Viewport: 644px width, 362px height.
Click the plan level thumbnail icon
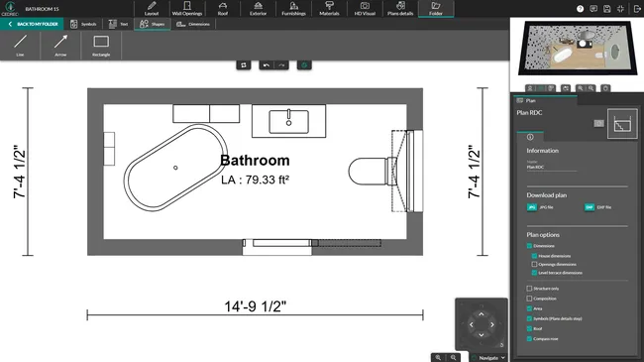pos(622,124)
